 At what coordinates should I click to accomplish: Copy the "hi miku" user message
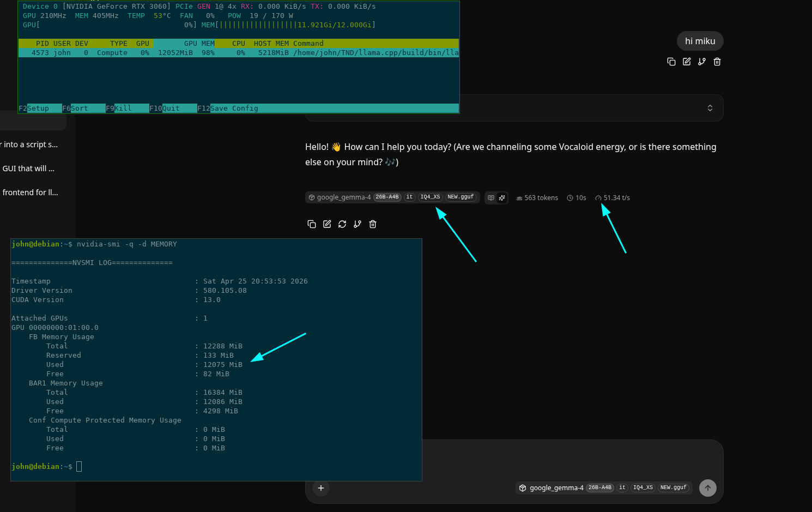671,62
